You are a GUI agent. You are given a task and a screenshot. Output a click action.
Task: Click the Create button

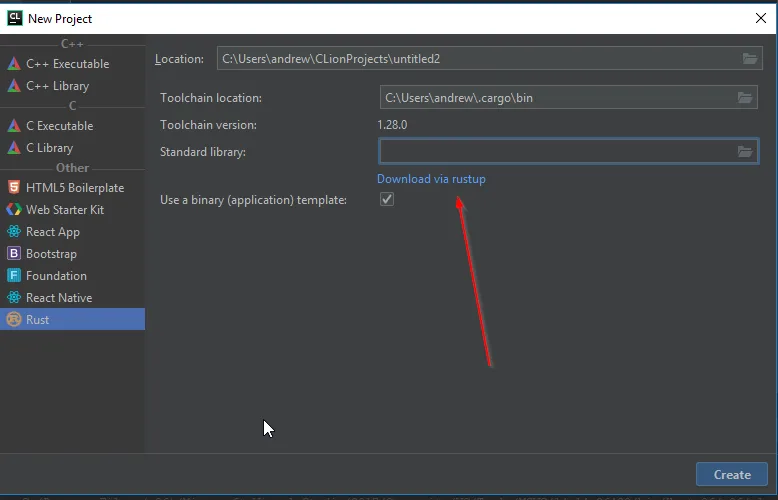coord(732,474)
